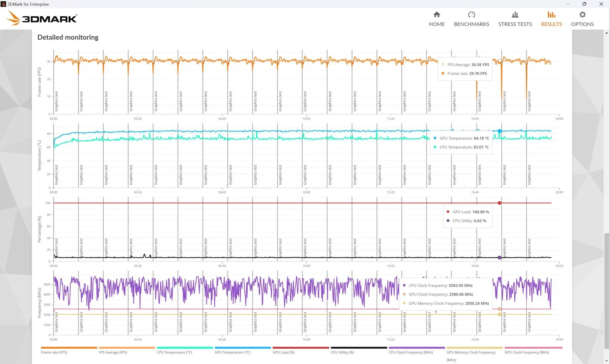Screen dimensions: 610x364
Task: Click the orange Frame rate legend color bar
Action: tap(69, 347)
